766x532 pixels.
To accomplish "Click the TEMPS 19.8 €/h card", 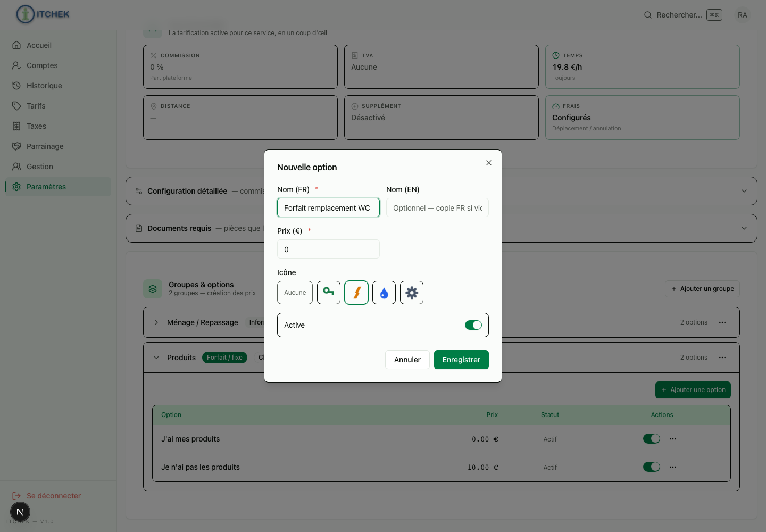I will [643, 66].
